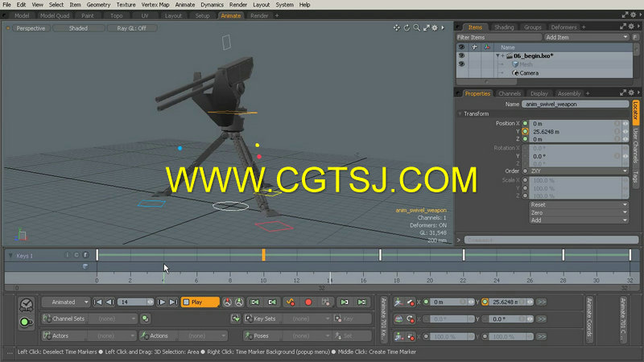This screenshot has height=362, width=644.
Task: Click the Shaded display button
Action: coord(78,28)
